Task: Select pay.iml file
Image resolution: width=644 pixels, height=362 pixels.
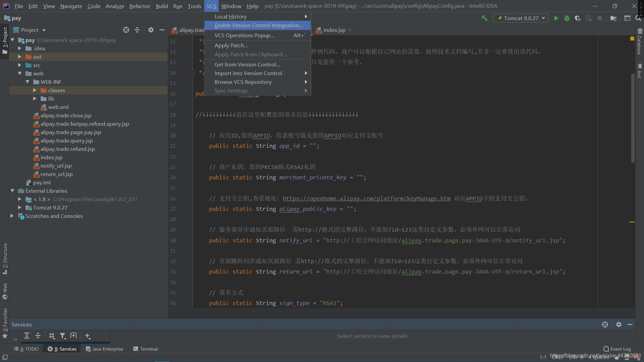Action: pos(42,182)
